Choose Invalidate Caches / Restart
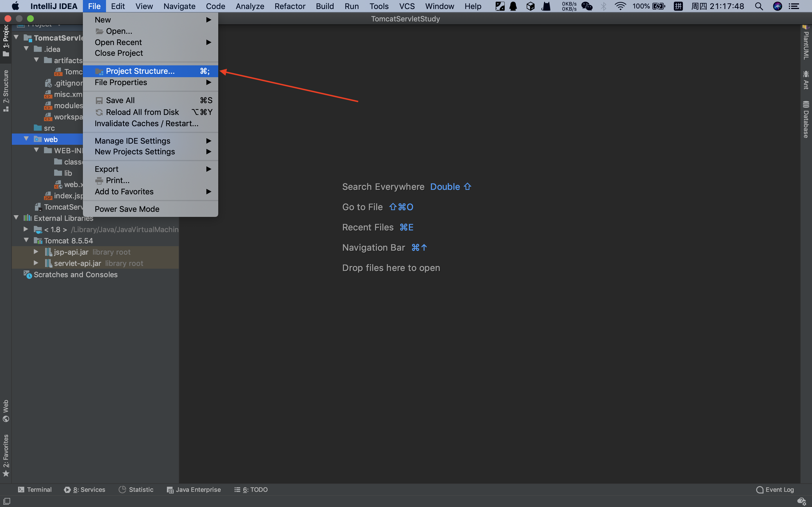Image resolution: width=812 pixels, height=507 pixels. click(146, 123)
